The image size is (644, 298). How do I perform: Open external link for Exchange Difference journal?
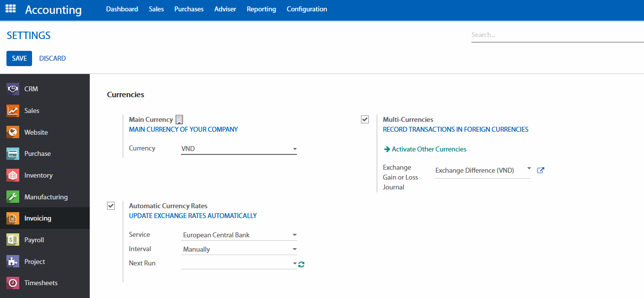click(x=540, y=170)
